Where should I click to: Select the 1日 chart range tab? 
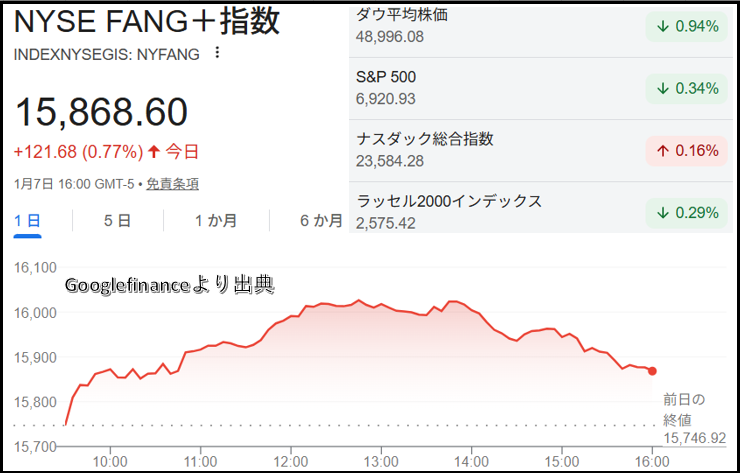[27, 221]
